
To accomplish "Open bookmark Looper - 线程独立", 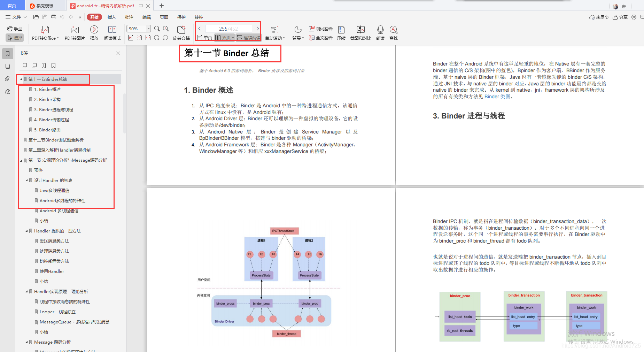I will [x=57, y=312].
